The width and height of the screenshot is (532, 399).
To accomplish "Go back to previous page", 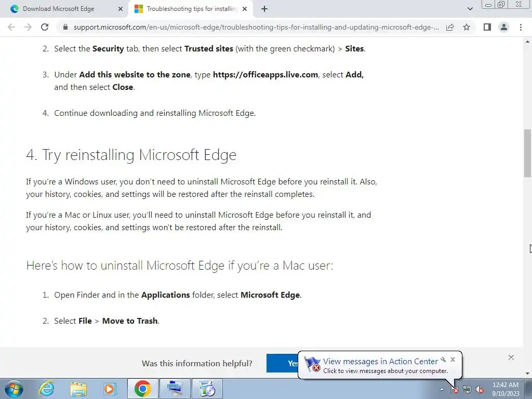I will (11, 27).
